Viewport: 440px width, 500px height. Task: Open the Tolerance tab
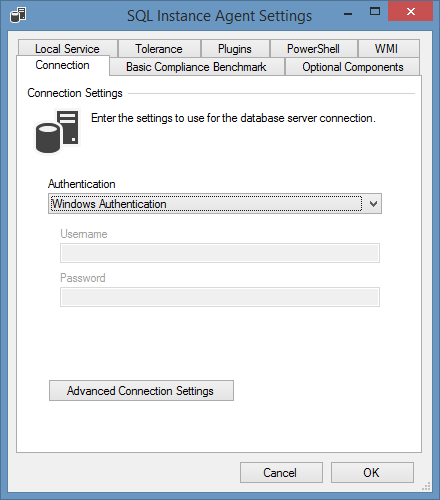(159, 49)
